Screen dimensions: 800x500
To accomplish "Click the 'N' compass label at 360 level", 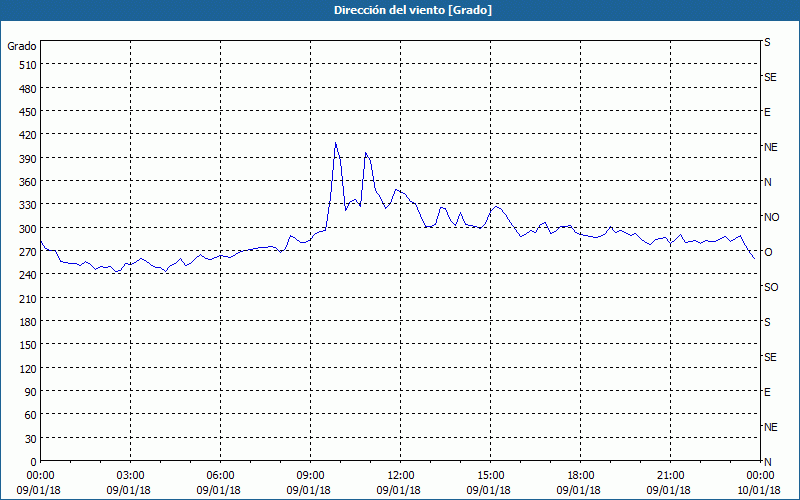I will (767, 182).
